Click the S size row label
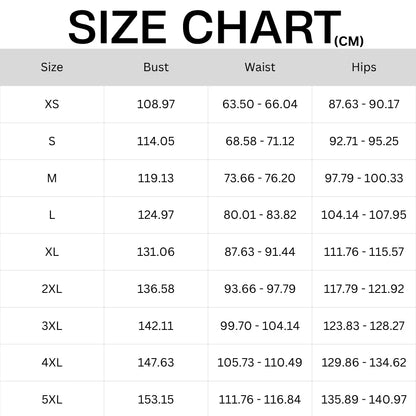The image size is (416, 416). [x=52, y=141]
